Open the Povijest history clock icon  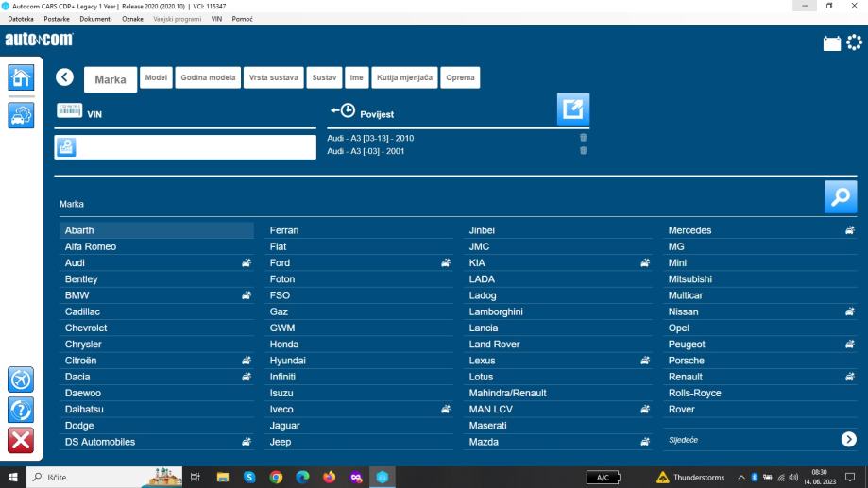[x=343, y=110]
